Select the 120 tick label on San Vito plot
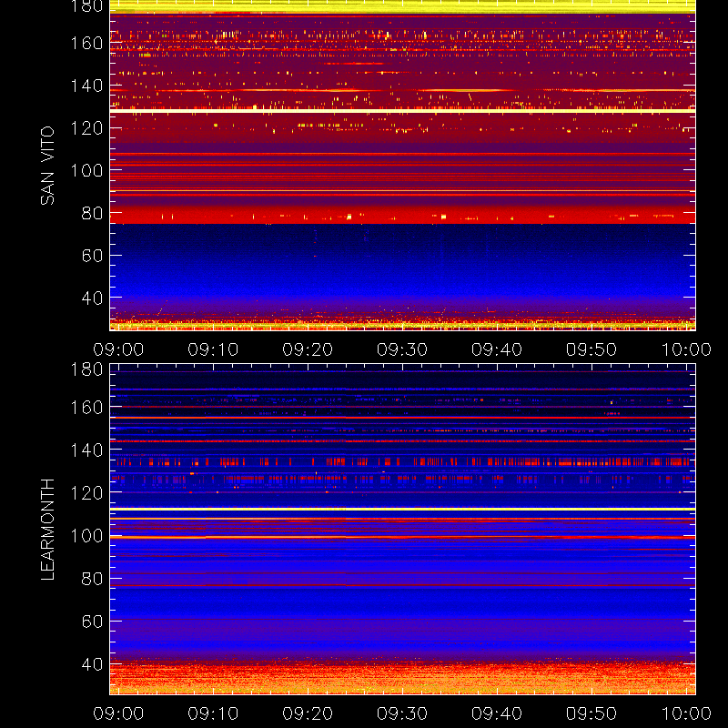Screen dimensions: 728x728 tap(86, 128)
